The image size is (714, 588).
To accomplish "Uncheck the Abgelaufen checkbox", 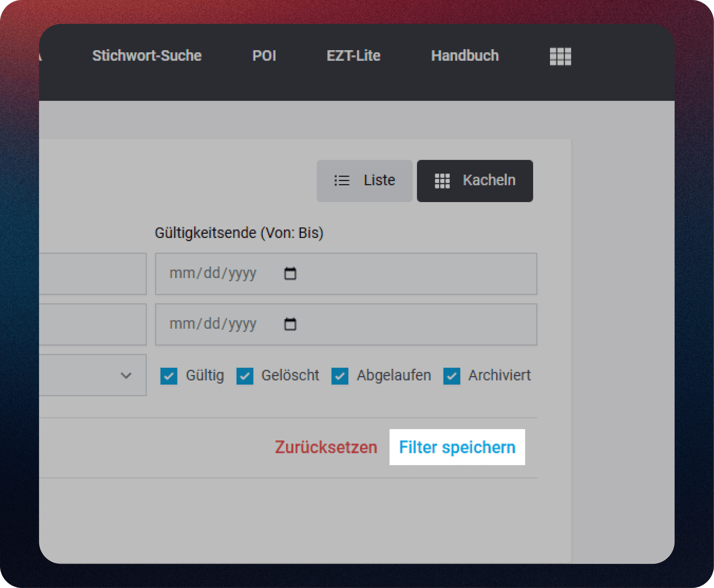I will click(x=340, y=376).
